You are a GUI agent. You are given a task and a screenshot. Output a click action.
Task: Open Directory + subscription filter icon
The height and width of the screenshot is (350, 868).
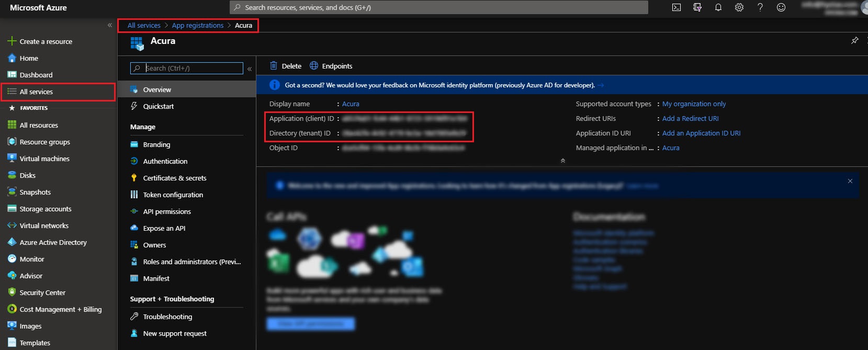coord(697,7)
